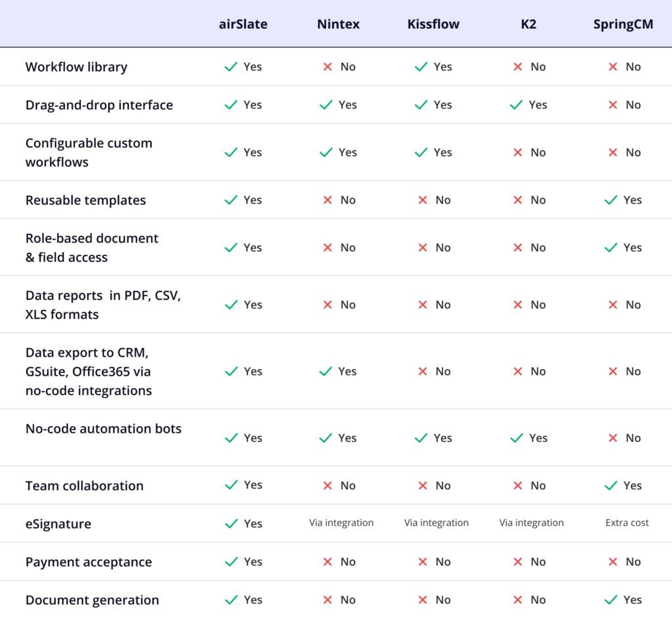Viewport: 672px width, 618px height.
Task: Click the 'Payment acceptance' row label
Action: pos(89,562)
